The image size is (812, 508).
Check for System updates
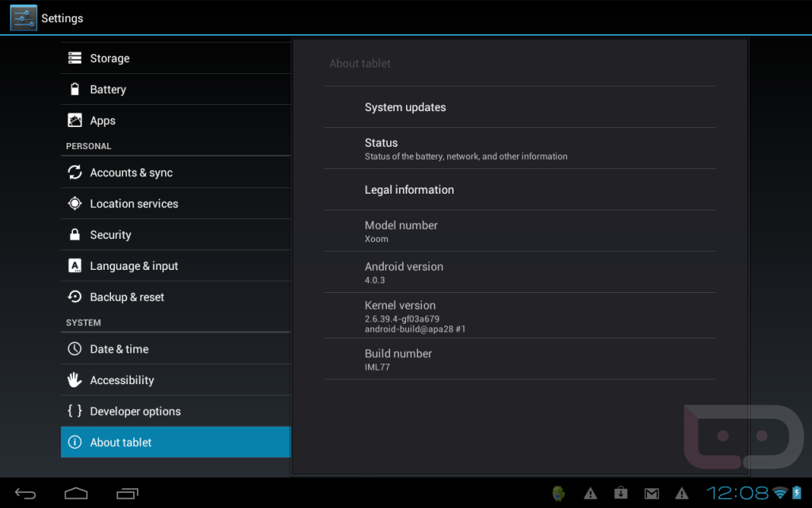405,107
